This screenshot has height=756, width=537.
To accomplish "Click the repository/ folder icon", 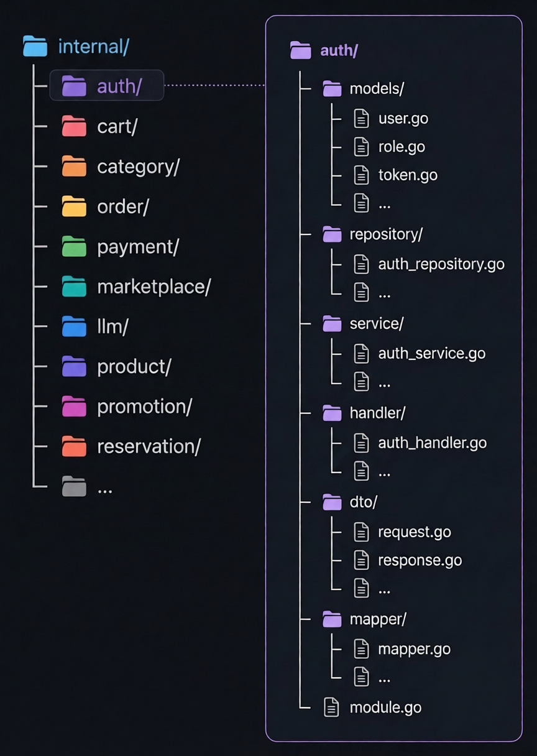I will tap(333, 234).
